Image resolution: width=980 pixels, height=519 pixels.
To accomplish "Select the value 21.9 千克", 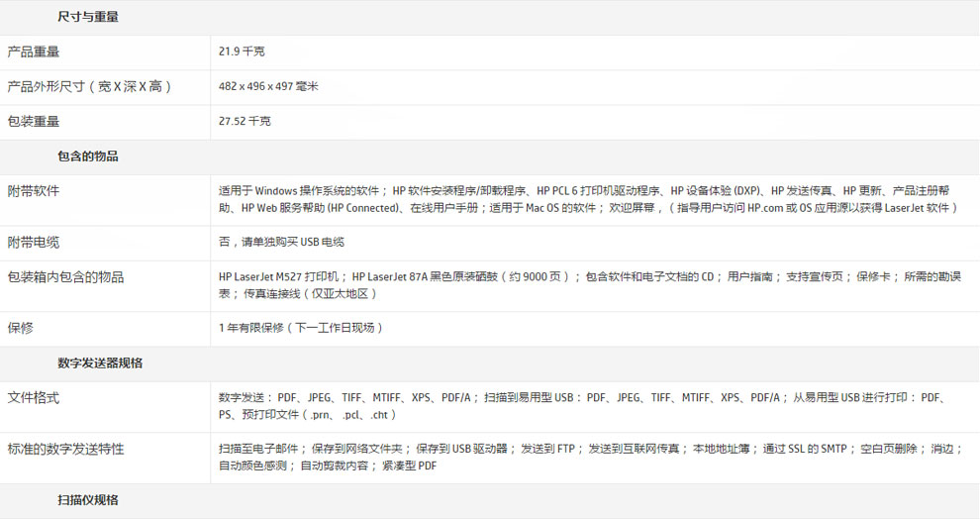I will [242, 52].
